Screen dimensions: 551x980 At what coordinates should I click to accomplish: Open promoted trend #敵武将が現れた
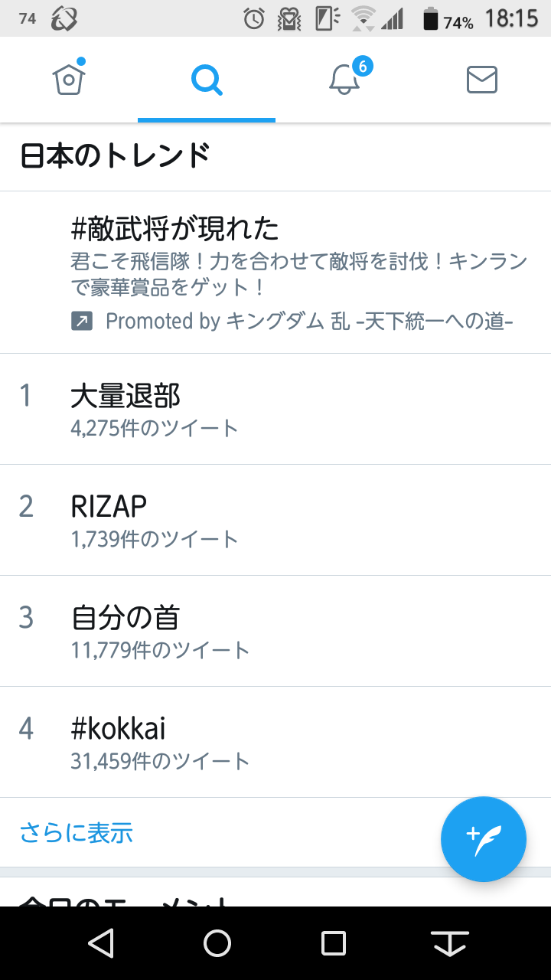tap(275, 273)
